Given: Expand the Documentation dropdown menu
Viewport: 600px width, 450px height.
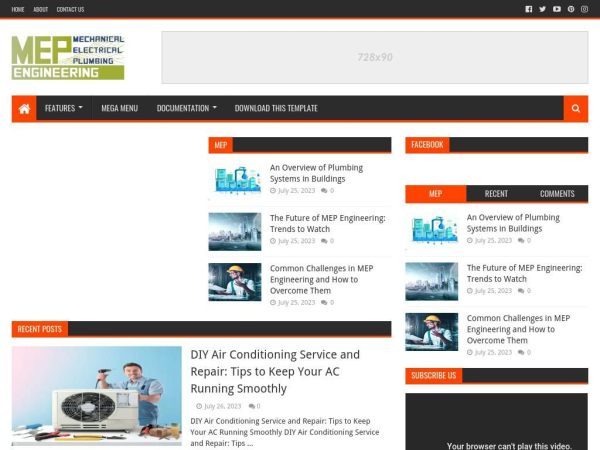Looking at the screenshot, I should 186,108.
